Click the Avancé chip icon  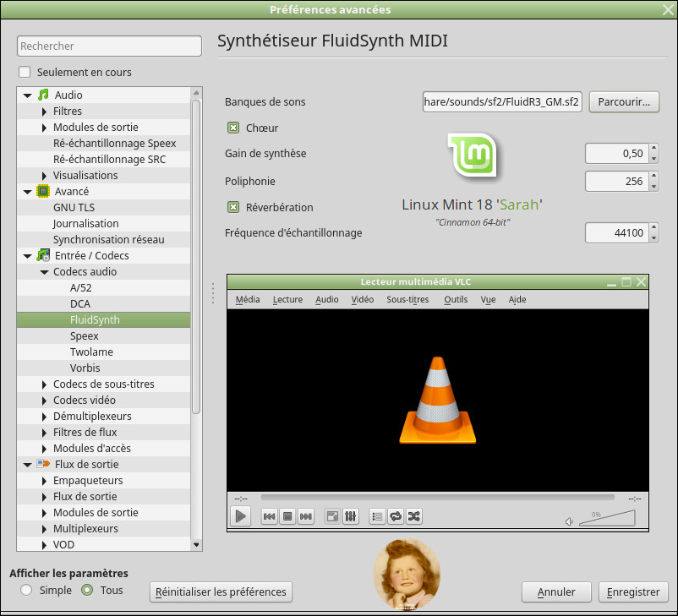[43, 191]
